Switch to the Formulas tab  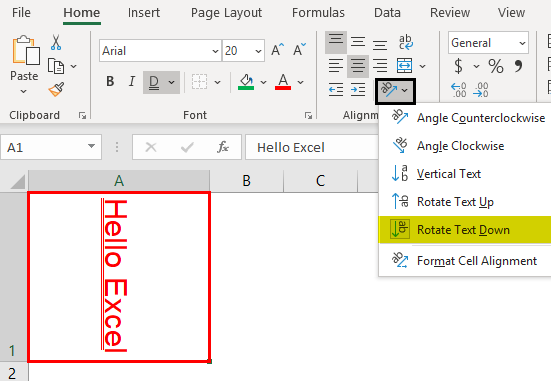(x=318, y=13)
